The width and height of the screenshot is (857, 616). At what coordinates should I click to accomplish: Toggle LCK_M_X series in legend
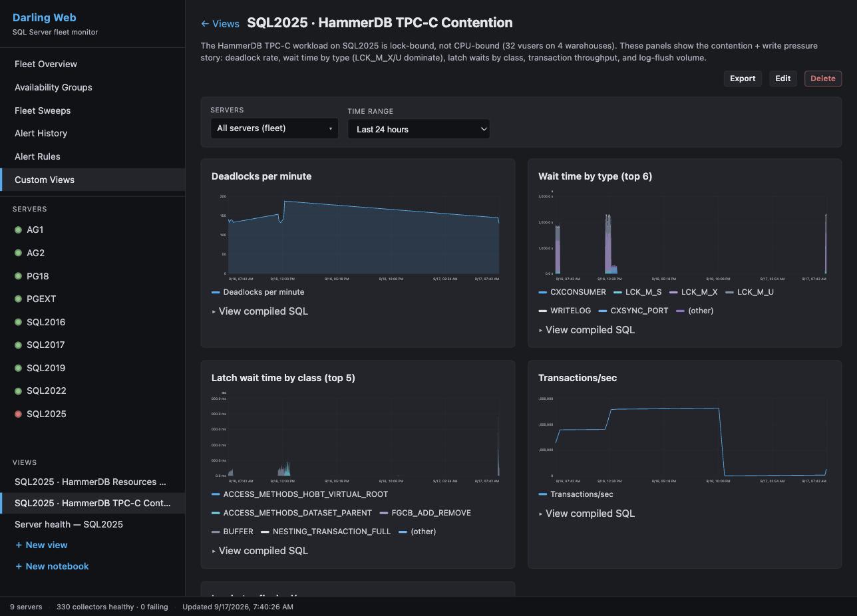click(x=693, y=292)
